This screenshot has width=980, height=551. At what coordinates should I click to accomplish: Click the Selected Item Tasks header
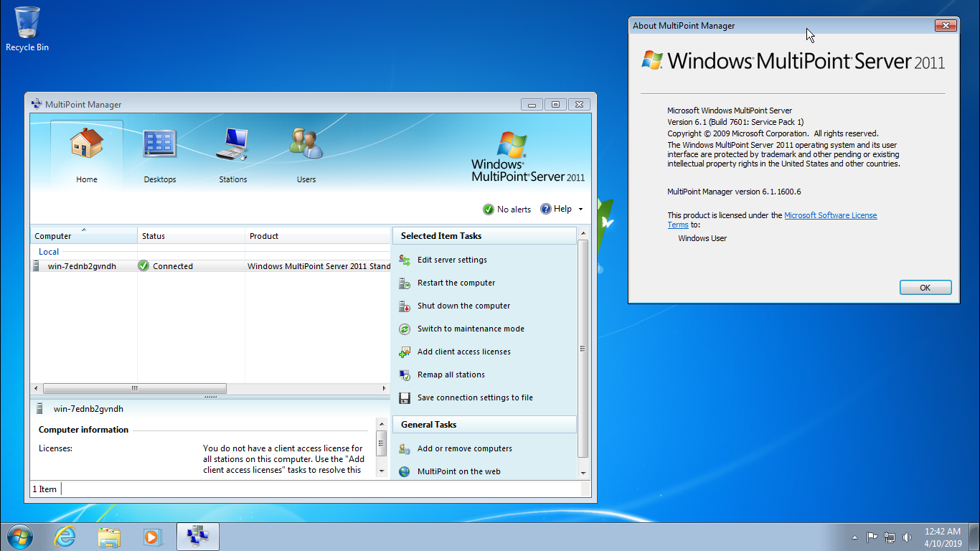[x=484, y=236]
